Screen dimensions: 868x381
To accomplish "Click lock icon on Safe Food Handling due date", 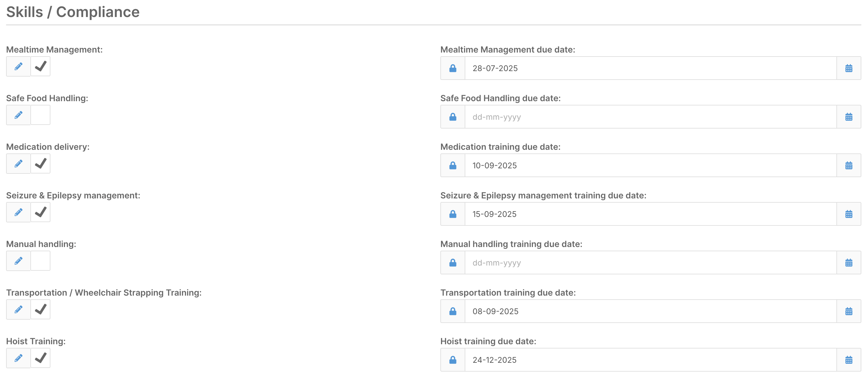I will pos(453,117).
